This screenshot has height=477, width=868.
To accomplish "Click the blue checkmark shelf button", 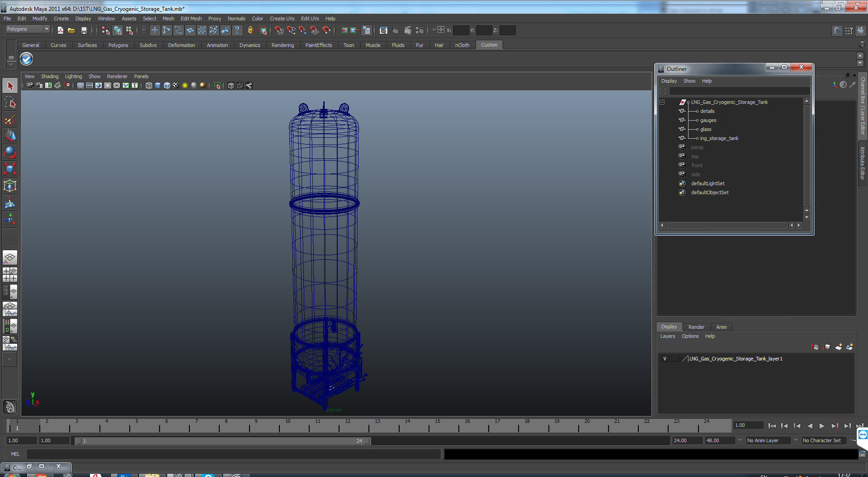I will click(27, 59).
